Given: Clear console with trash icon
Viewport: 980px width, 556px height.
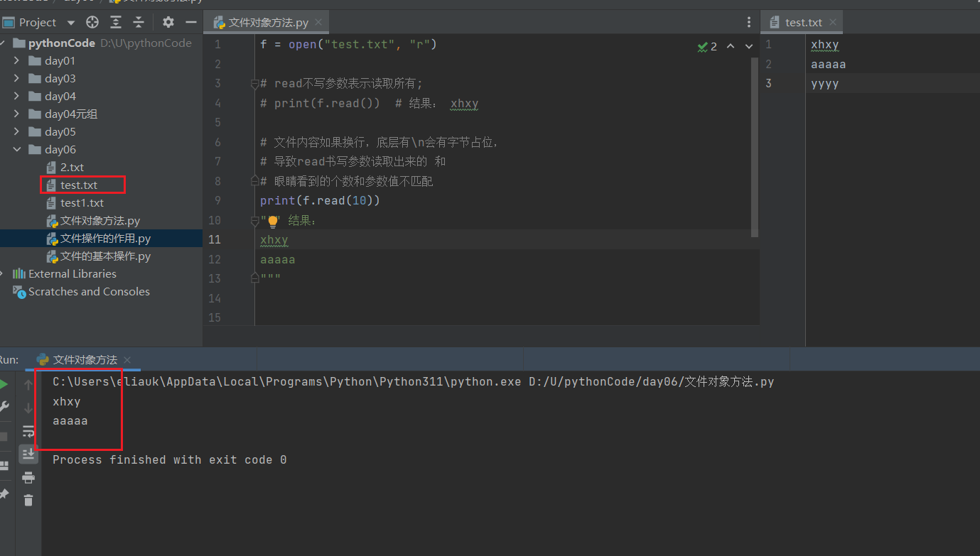Looking at the screenshot, I should 28,501.
